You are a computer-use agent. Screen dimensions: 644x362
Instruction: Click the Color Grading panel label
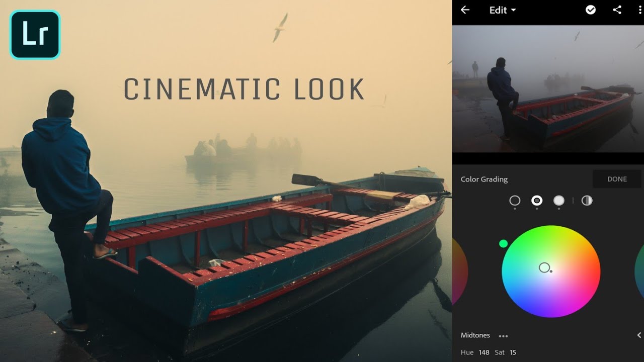(484, 179)
